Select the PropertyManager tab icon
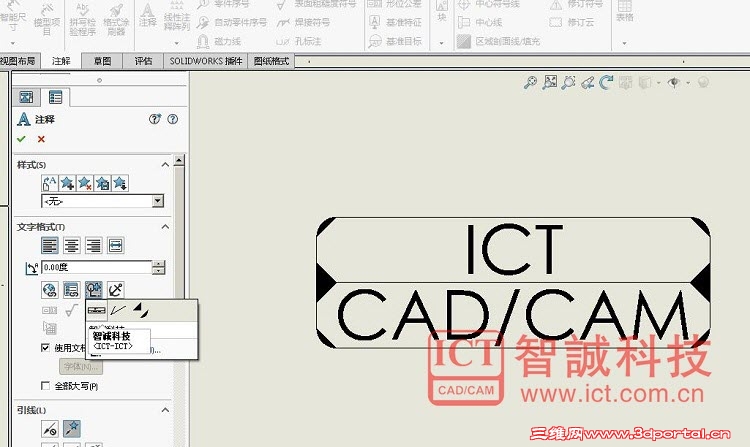 [x=55, y=98]
